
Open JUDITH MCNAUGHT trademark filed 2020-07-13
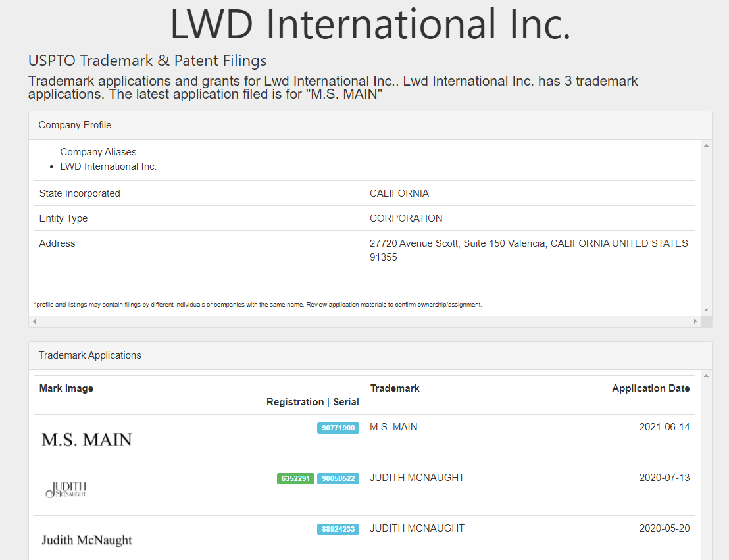pyautogui.click(x=417, y=478)
